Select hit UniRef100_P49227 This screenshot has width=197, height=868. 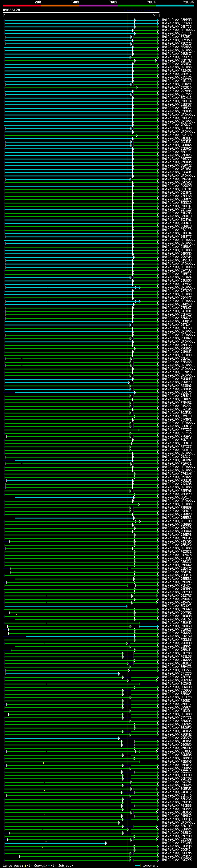point(177,406)
